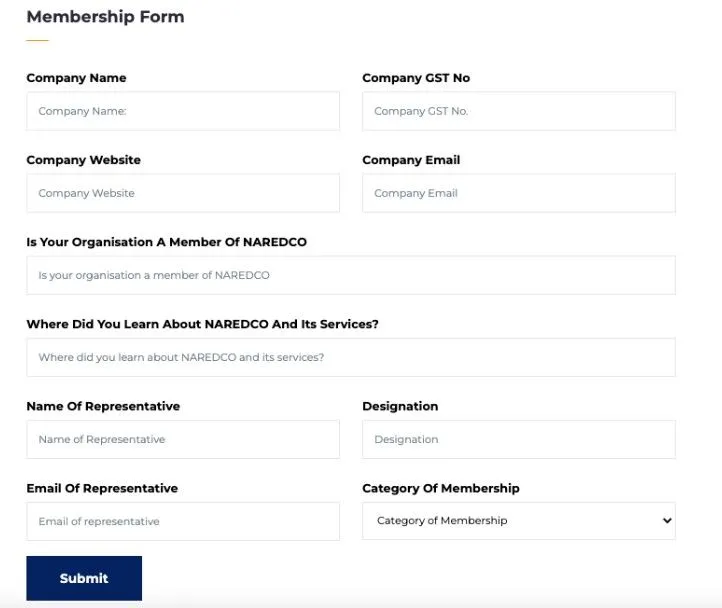Click the 'Company Website' label

click(x=83, y=160)
